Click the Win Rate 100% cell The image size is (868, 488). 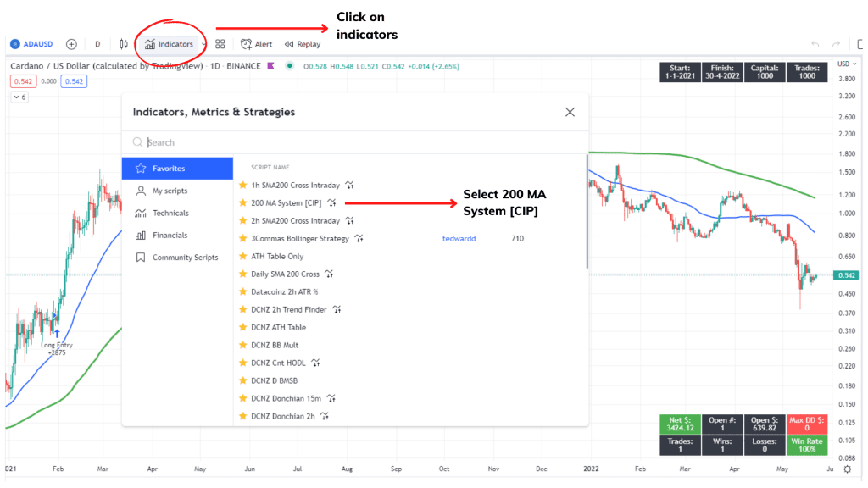coord(807,446)
